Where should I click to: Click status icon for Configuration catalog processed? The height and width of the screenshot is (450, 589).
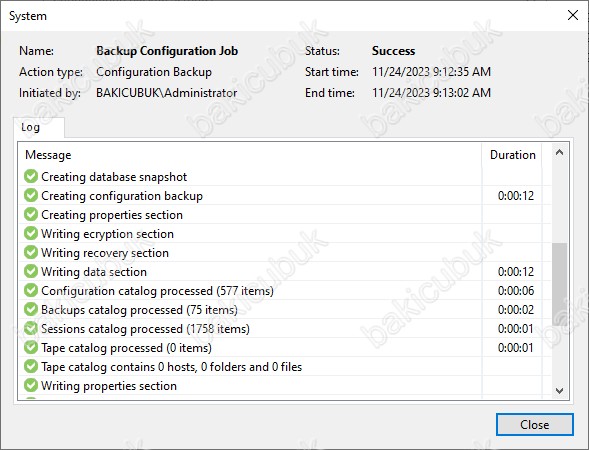tap(31, 290)
